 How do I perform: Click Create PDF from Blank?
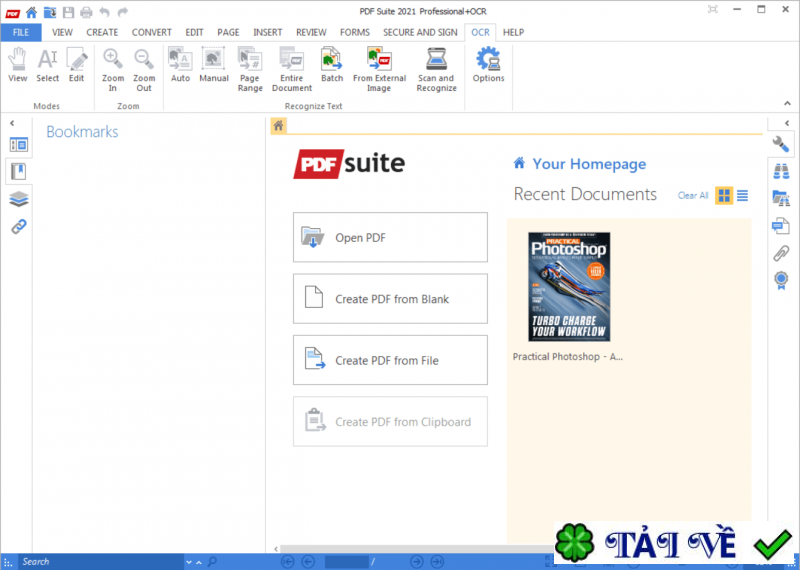point(390,299)
